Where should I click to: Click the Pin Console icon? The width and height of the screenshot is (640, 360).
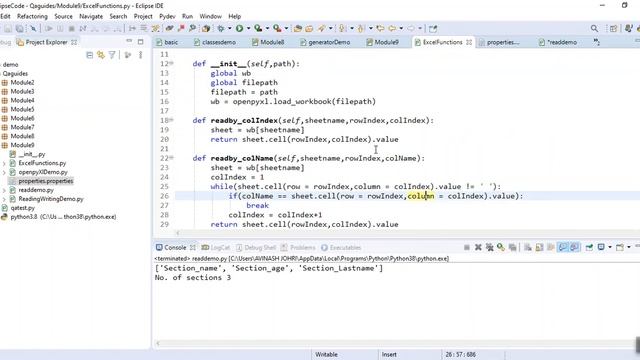click(589, 247)
